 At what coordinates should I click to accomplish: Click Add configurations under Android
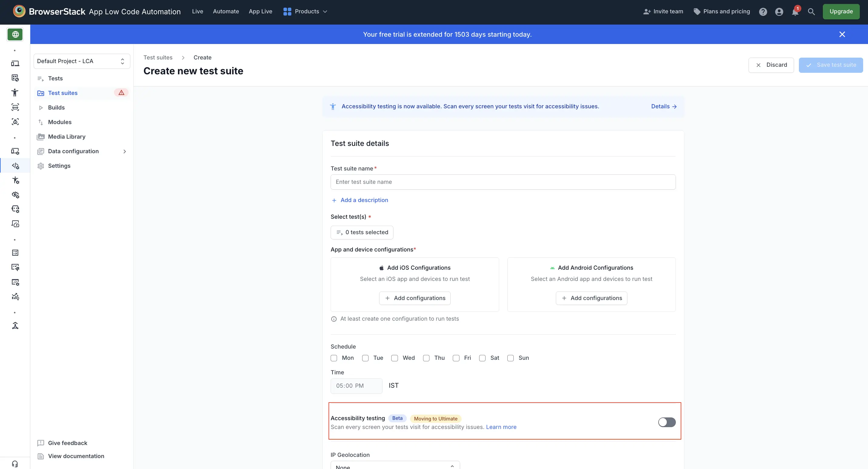pos(591,298)
